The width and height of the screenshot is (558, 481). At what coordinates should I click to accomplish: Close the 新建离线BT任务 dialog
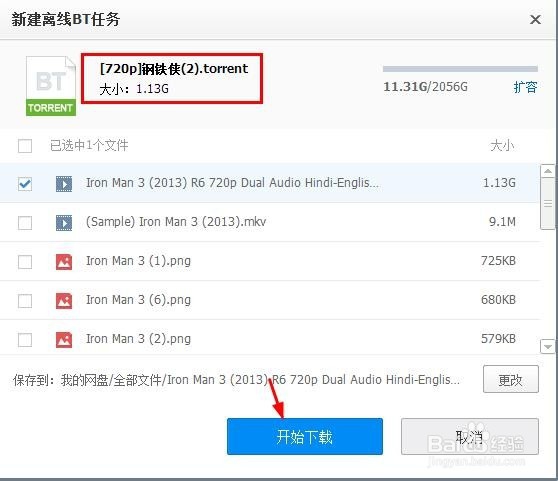(535, 19)
